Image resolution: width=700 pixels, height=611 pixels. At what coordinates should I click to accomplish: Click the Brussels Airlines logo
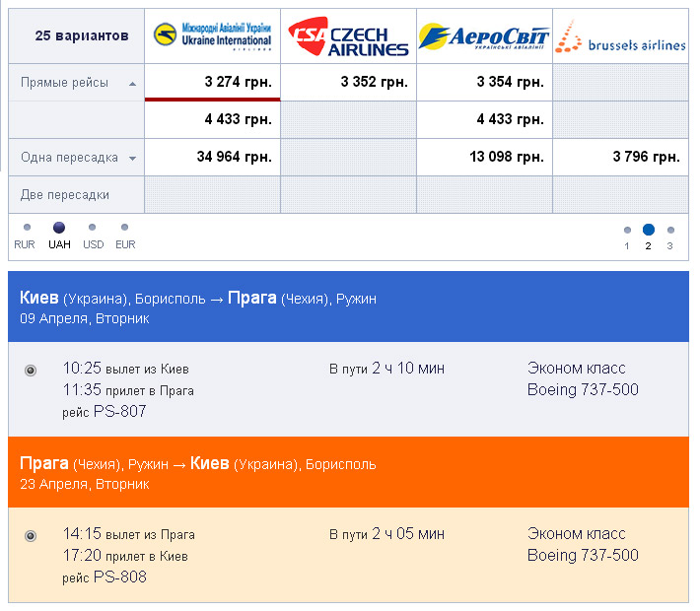[620, 37]
